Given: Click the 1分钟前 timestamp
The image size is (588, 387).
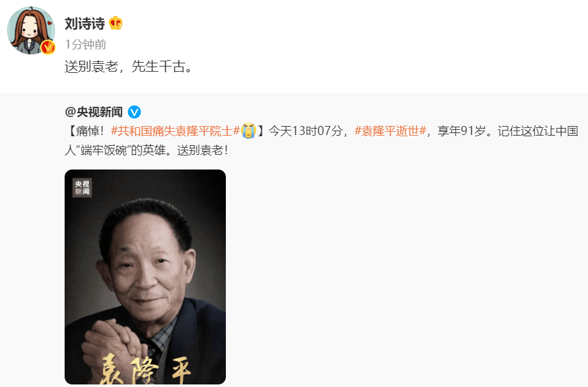Looking at the screenshot, I should pyautogui.click(x=86, y=45).
